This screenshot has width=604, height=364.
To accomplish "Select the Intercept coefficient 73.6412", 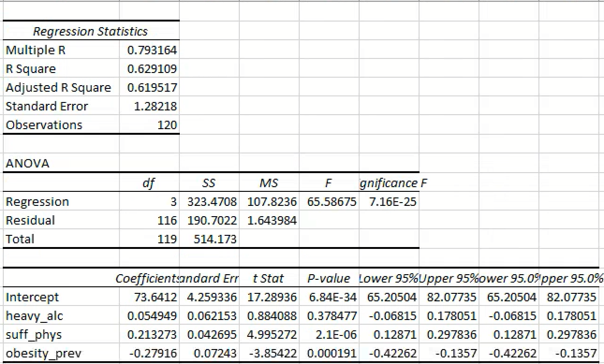I will [155, 297].
